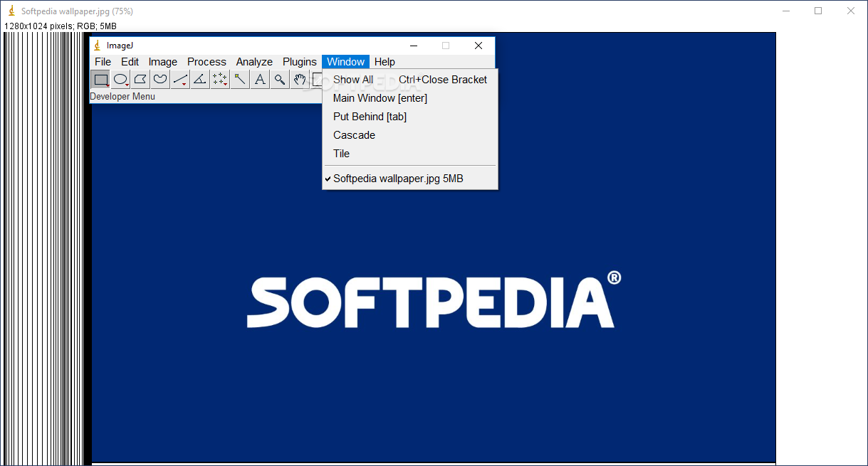This screenshot has height=466, width=868.
Task: Open the Help menu
Action: click(x=385, y=62)
